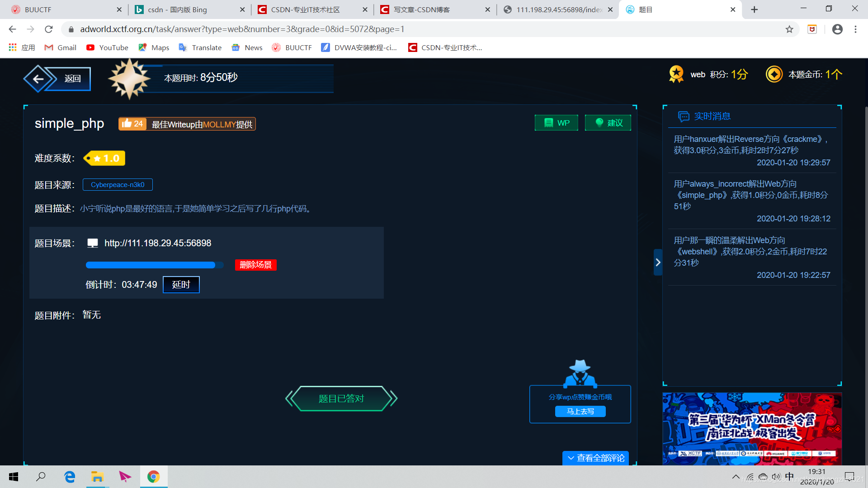The height and width of the screenshot is (488, 868).
Task: Open the Chrome profile avatar
Action: (837, 29)
